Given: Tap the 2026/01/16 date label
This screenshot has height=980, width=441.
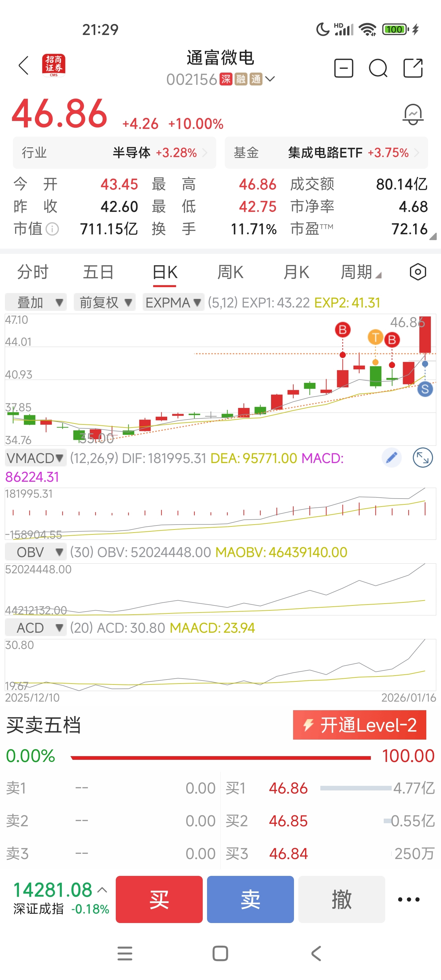Looking at the screenshot, I should 409,697.
